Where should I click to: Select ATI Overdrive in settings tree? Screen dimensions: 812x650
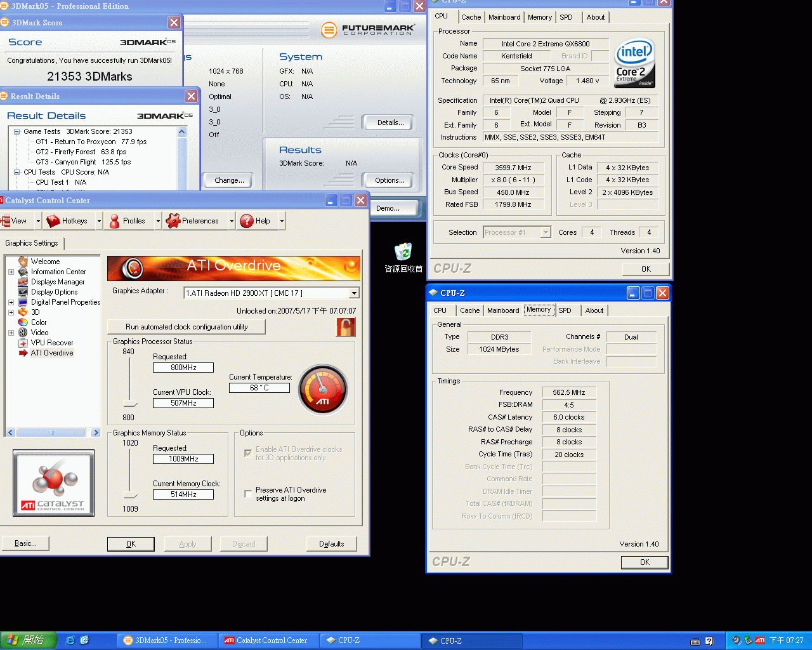pos(52,353)
